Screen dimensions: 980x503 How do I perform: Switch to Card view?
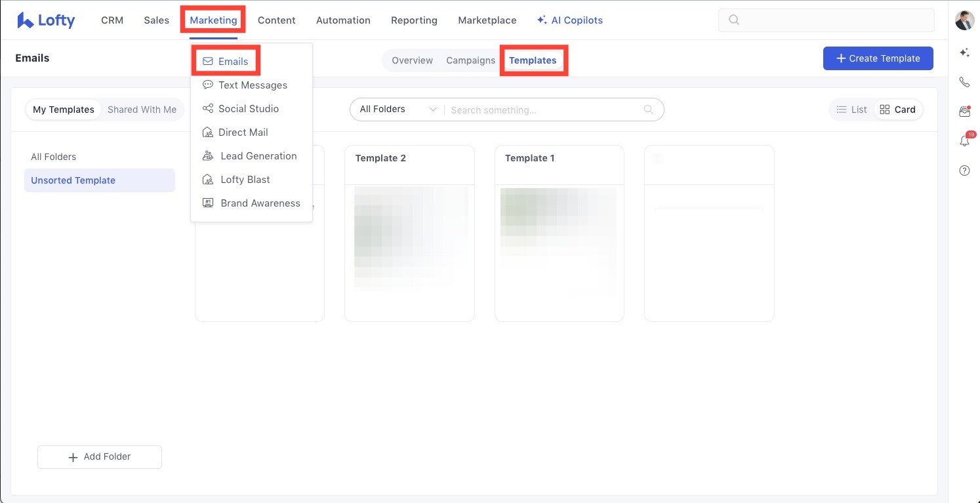[x=897, y=110]
